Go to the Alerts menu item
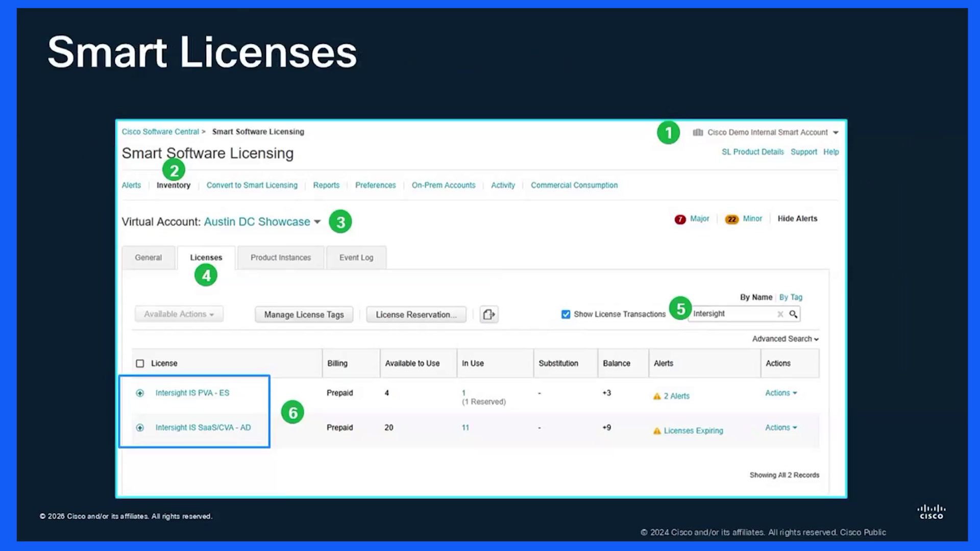The image size is (980, 551). tap(131, 185)
